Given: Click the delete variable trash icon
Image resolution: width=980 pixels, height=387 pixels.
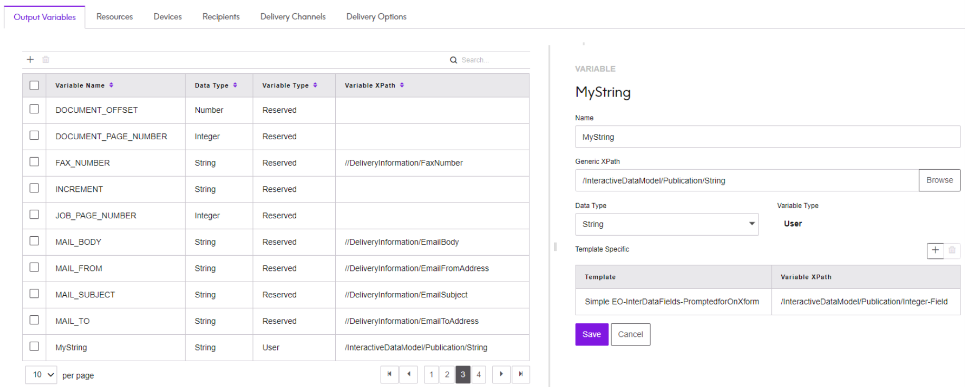Looking at the screenshot, I should tap(46, 60).
